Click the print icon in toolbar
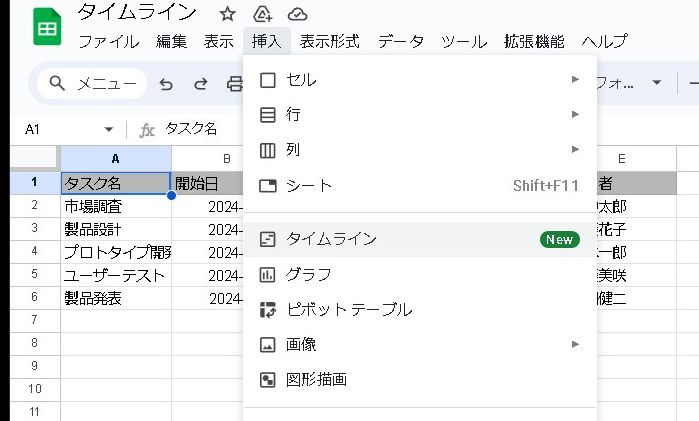The height and width of the screenshot is (421, 699). (x=235, y=84)
